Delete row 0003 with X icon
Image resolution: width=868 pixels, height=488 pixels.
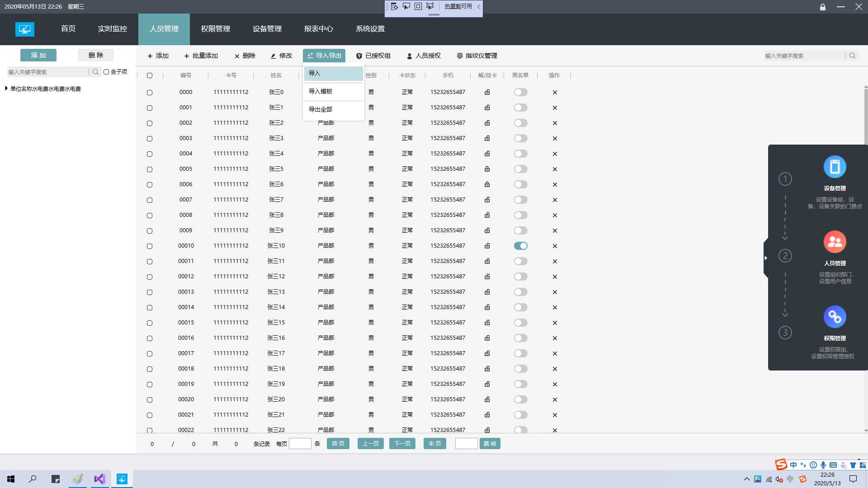[555, 139]
